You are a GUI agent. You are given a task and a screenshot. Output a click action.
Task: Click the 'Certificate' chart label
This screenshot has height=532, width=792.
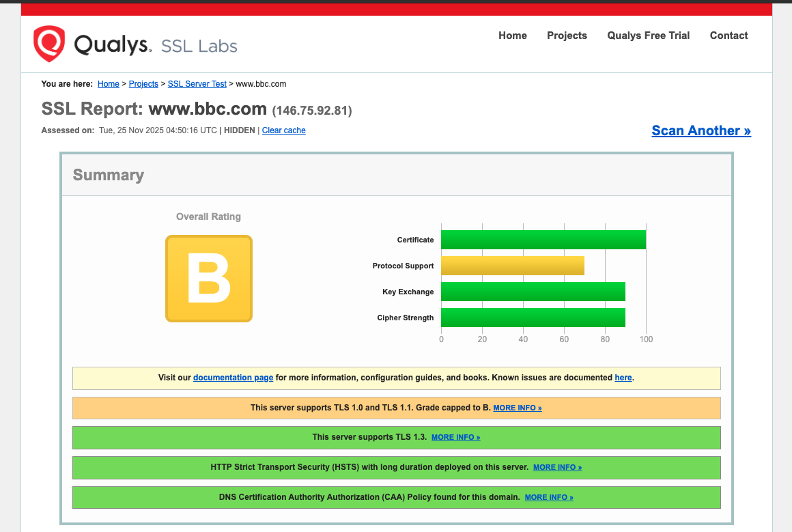click(x=415, y=240)
